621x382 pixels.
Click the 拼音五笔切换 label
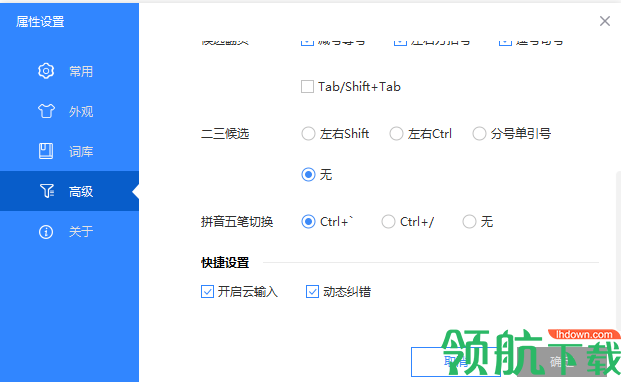(237, 222)
